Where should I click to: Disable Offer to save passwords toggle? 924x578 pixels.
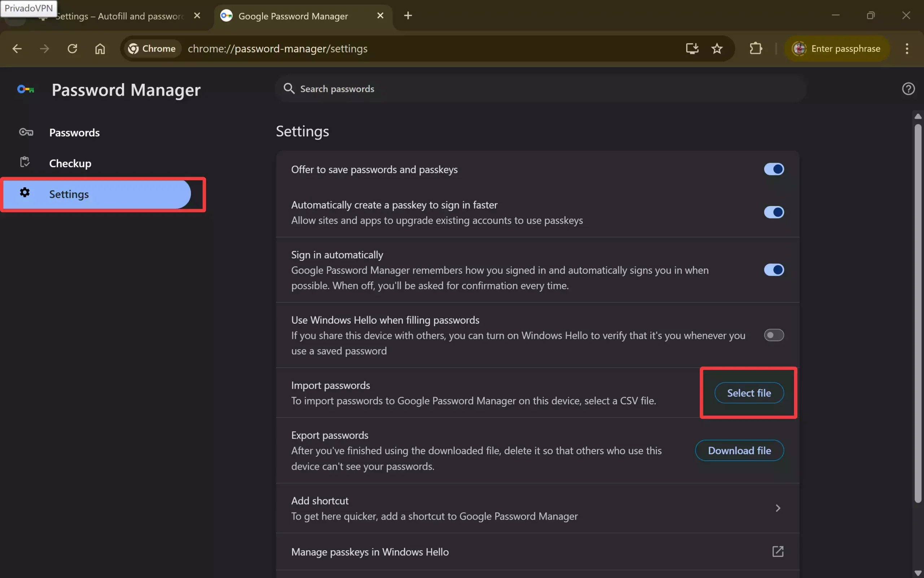click(x=774, y=169)
